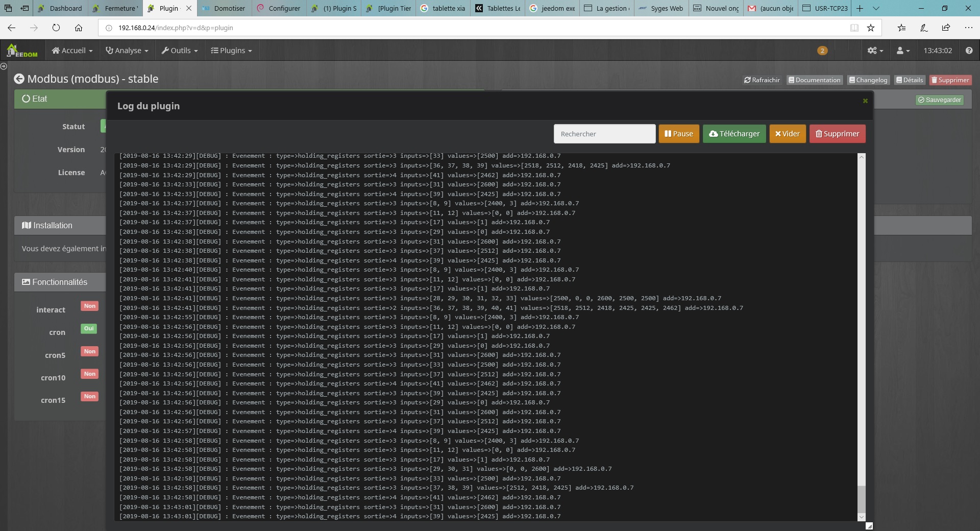Pause the log refresh
The image size is (980, 531).
point(679,134)
